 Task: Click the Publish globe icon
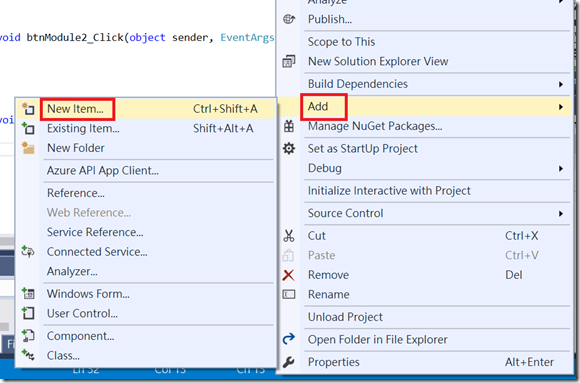[x=289, y=19]
